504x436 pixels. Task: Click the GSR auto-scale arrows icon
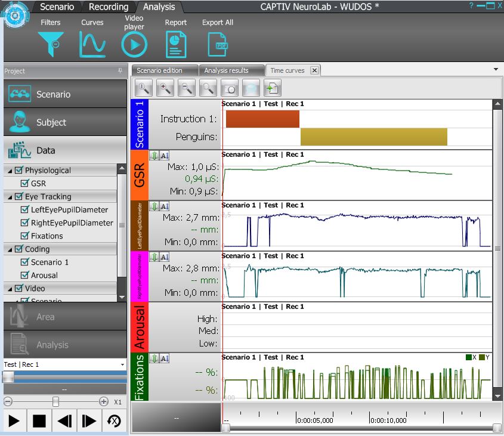[x=154, y=156]
